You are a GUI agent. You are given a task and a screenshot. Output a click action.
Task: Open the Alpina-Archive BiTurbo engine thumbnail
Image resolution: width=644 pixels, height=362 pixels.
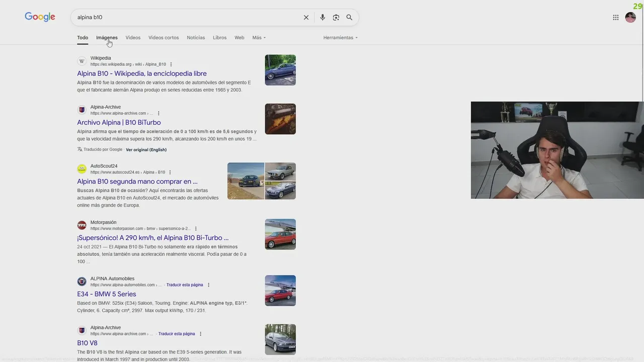tap(280, 119)
